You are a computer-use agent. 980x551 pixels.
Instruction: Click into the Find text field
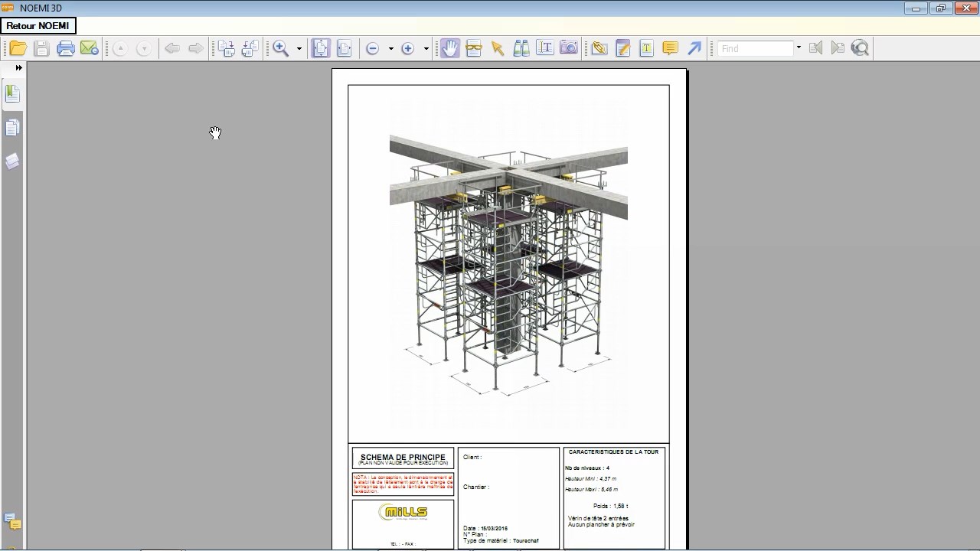coord(755,48)
